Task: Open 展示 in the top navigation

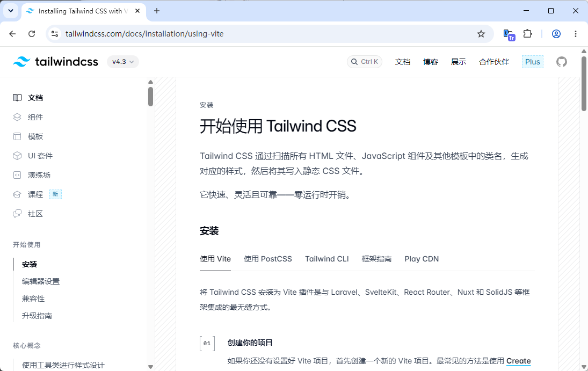Action: click(x=458, y=62)
